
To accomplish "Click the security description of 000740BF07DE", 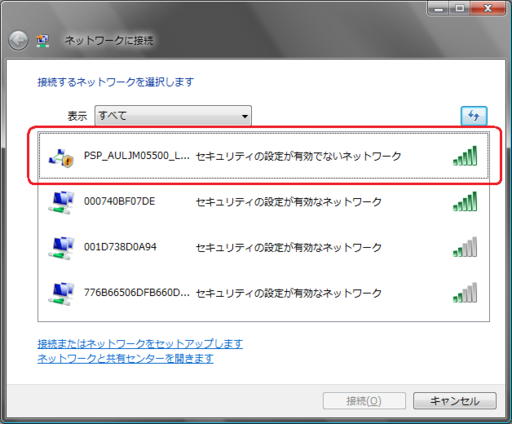I will pyautogui.click(x=289, y=202).
